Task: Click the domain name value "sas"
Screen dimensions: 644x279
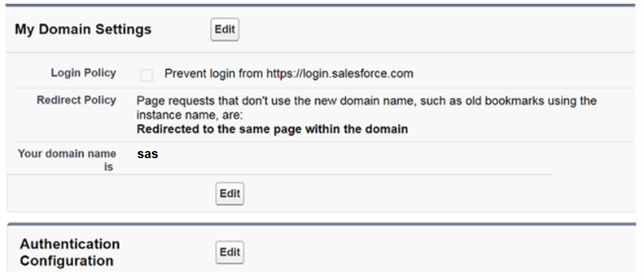Action: (x=147, y=154)
